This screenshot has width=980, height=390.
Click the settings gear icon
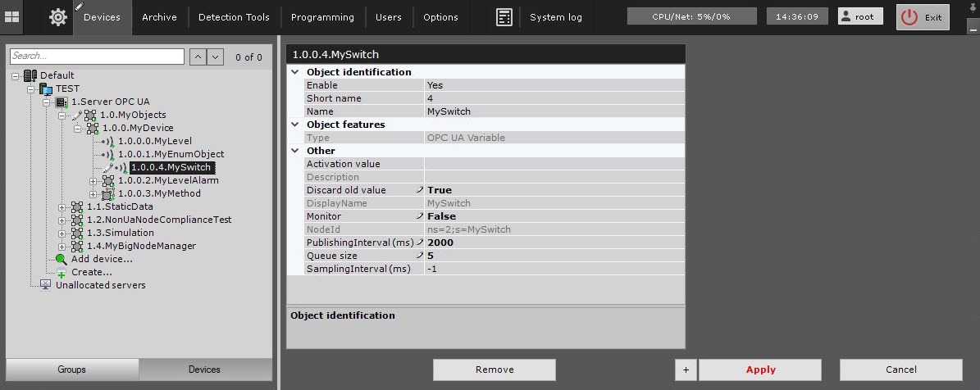coord(58,17)
